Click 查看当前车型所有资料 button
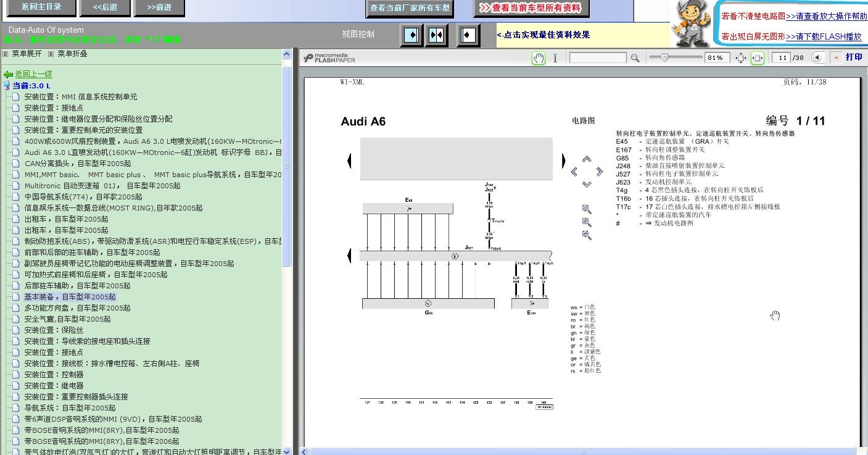 pyautogui.click(x=531, y=8)
